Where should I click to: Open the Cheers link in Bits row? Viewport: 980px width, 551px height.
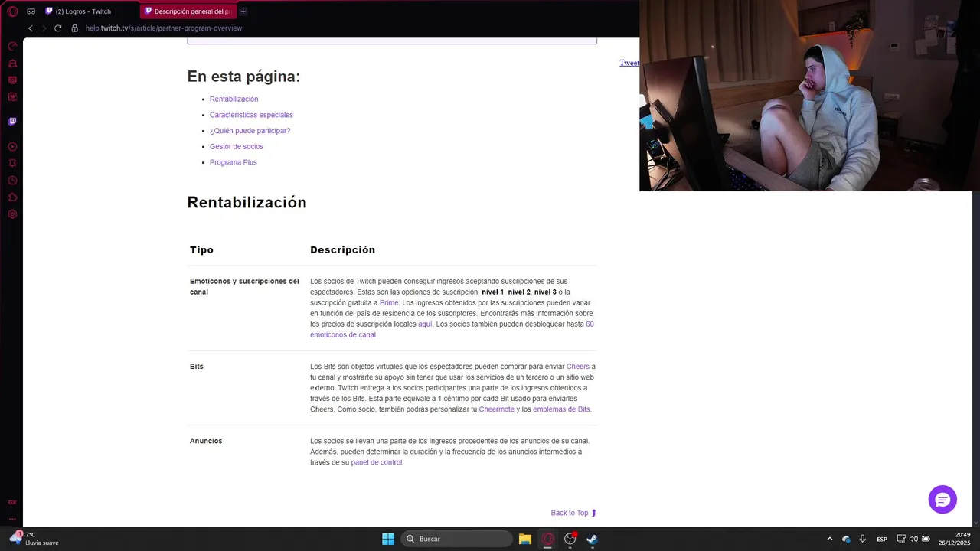578,367
